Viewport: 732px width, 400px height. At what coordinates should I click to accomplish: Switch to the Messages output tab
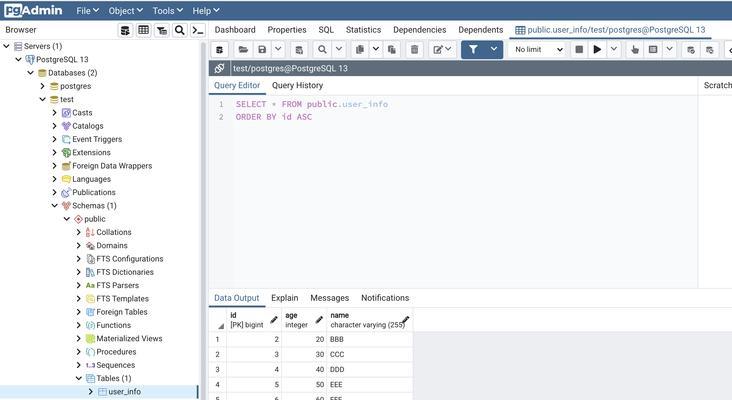pyautogui.click(x=330, y=298)
